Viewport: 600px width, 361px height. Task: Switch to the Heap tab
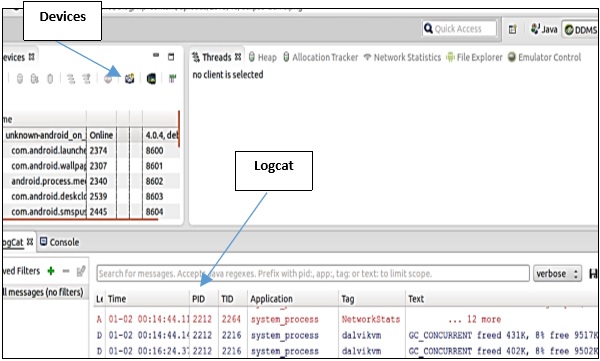pos(262,57)
